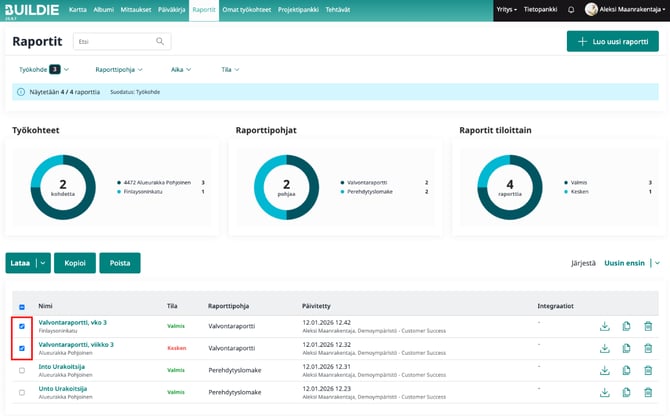Uncheck the Valvontaraportti, vko 3 checkbox

point(22,326)
